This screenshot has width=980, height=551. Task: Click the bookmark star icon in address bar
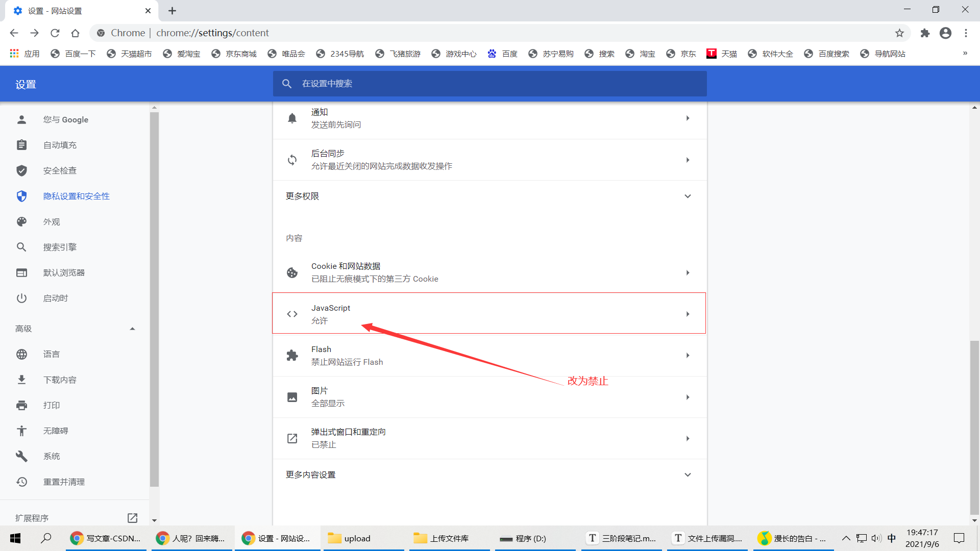coord(899,33)
